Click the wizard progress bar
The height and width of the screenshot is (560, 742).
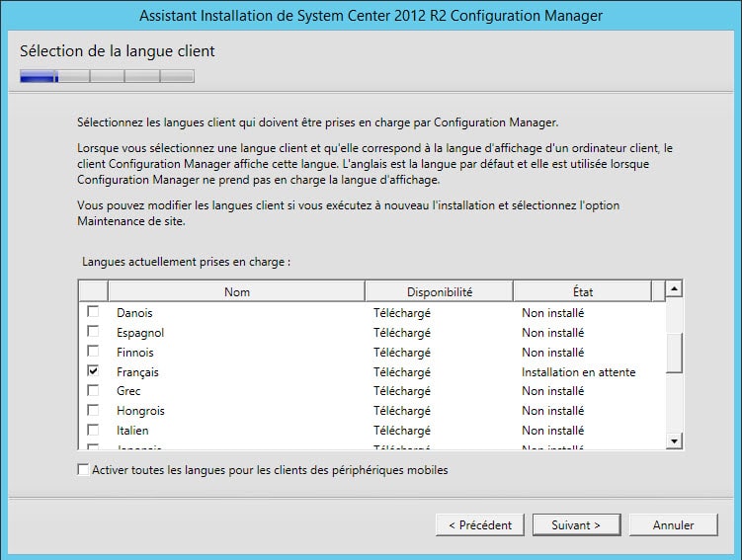(x=107, y=76)
